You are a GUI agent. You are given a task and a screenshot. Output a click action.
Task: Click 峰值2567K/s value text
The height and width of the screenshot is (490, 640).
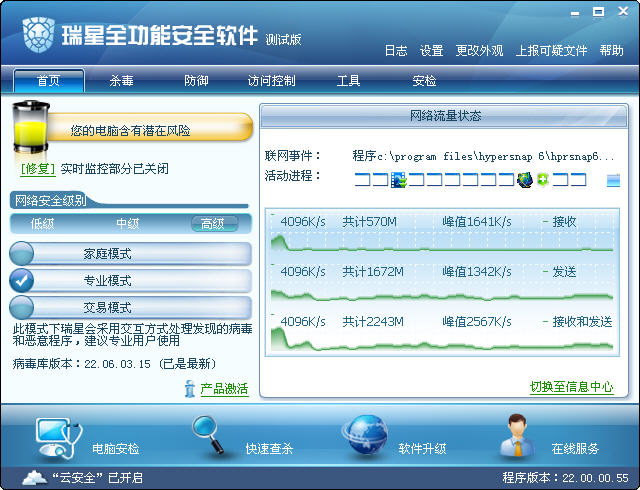coord(477,322)
